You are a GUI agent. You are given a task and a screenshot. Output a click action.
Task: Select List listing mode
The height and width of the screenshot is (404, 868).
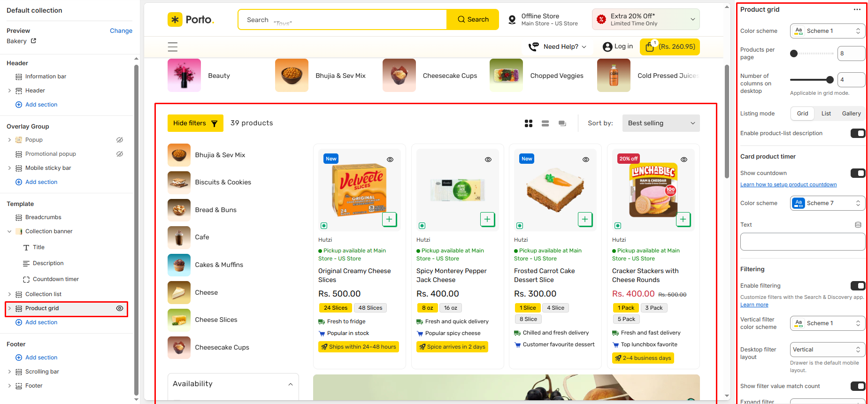[826, 114]
